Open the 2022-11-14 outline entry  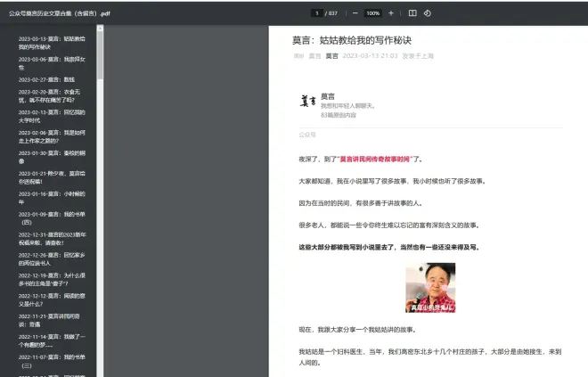(x=53, y=340)
